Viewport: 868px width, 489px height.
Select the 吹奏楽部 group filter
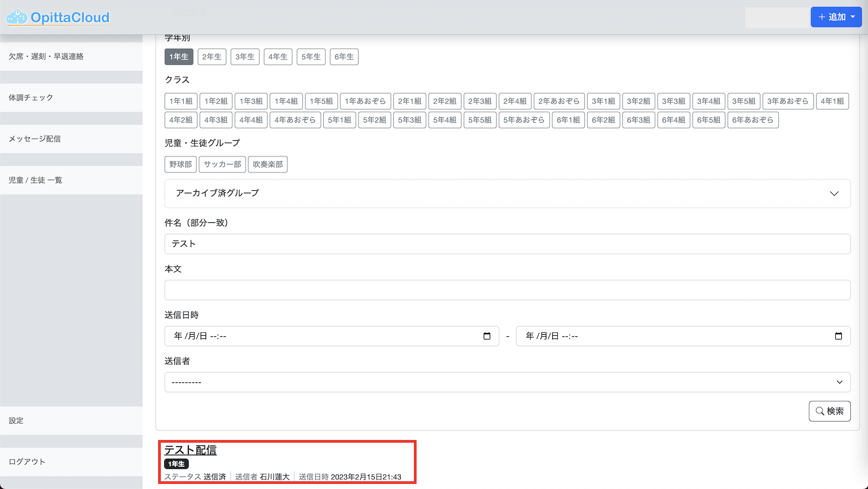(x=268, y=164)
